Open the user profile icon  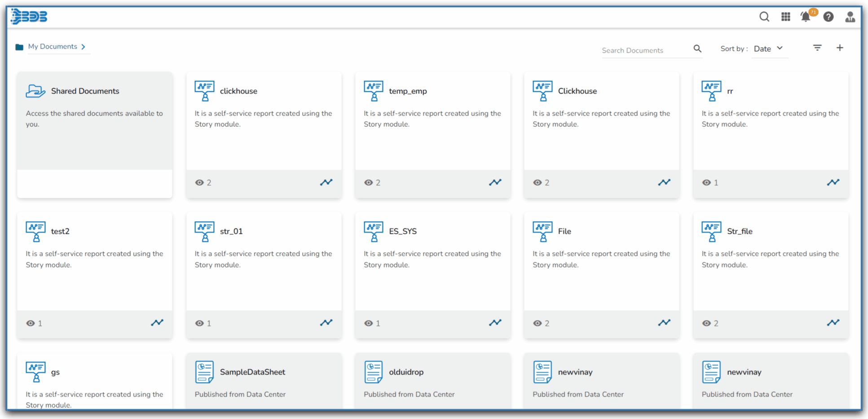(x=850, y=17)
